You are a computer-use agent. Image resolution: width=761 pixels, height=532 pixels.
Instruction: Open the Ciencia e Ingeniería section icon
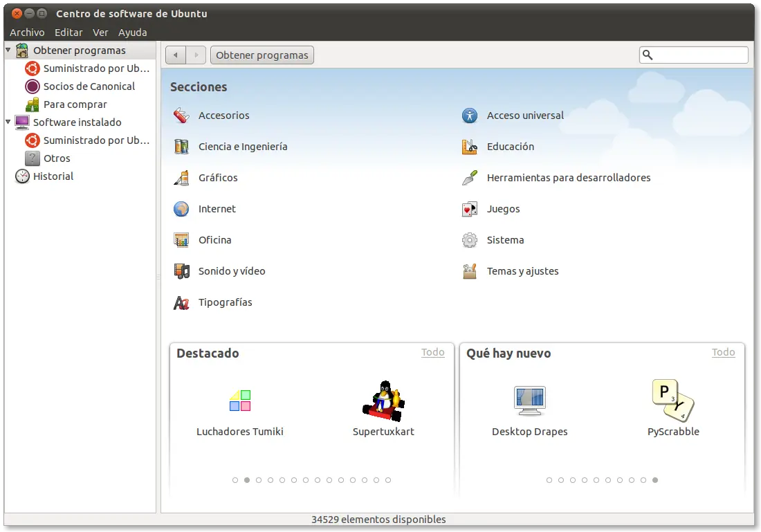(181, 147)
